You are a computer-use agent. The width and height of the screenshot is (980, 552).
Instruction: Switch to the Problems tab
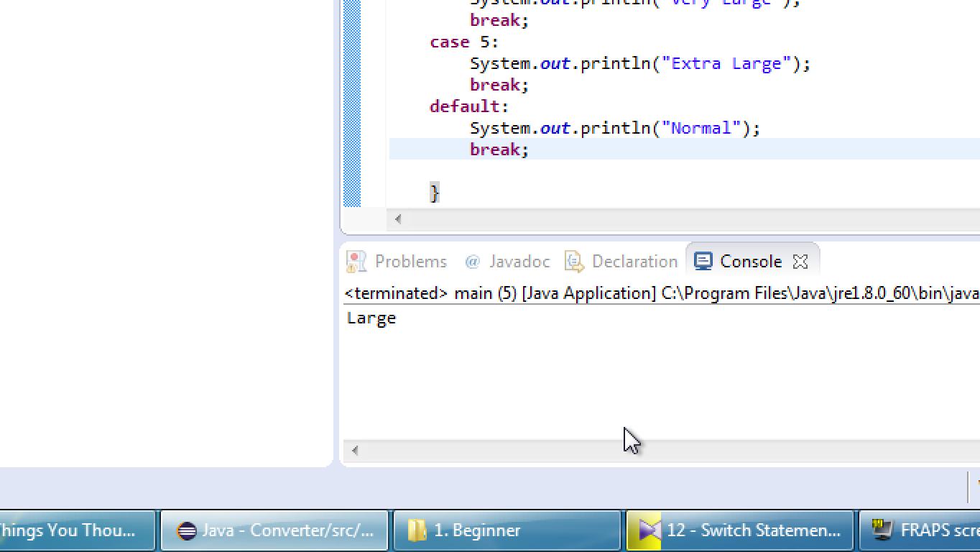click(x=410, y=261)
